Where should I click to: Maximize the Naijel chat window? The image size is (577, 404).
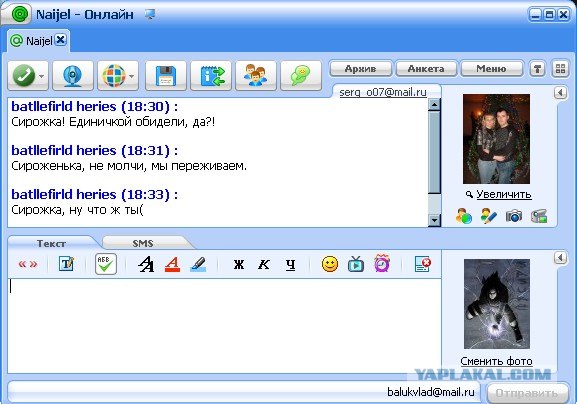point(549,15)
